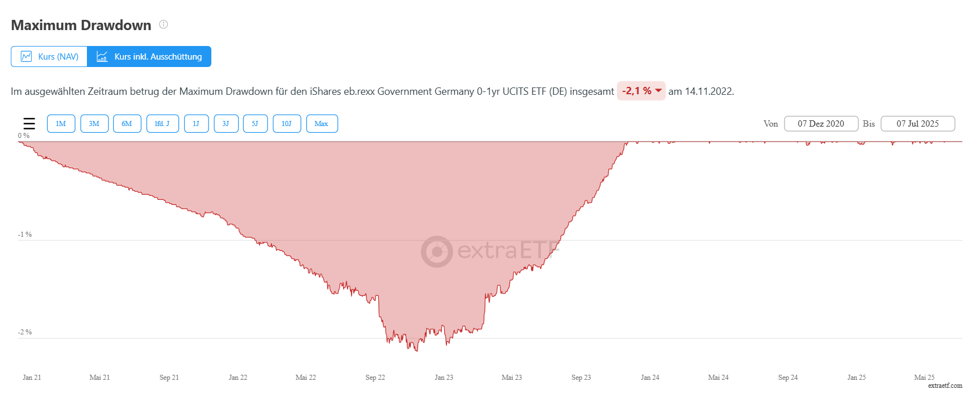The width and height of the screenshot is (980, 398).
Task: Open the extraetf.com credit link
Action: (945, 386)
